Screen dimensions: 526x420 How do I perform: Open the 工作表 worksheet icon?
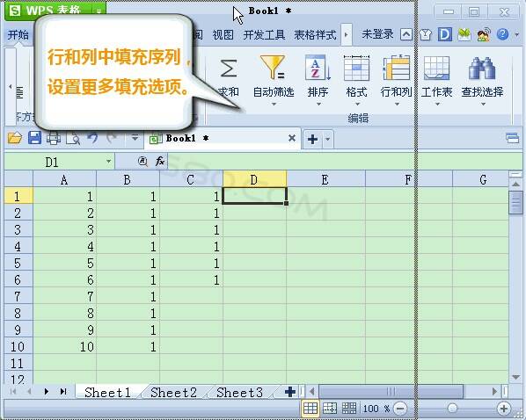pyautogui.click(x=436, y=68)
